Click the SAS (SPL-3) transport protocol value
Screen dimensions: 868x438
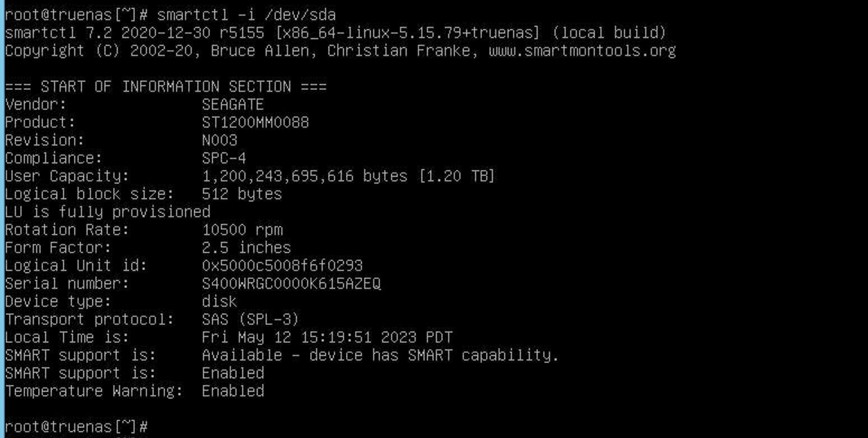tap(250, 320)
